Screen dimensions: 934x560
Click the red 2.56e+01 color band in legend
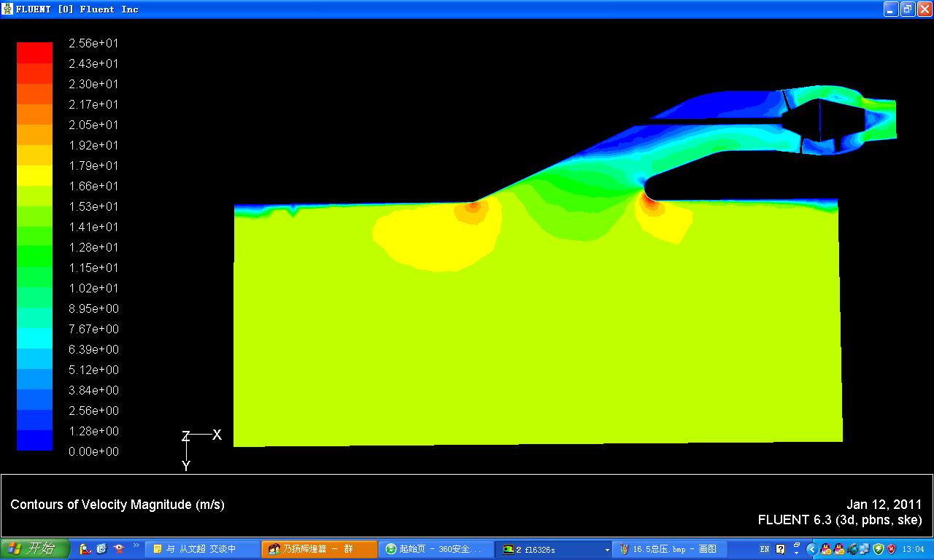(x=34, y=52)
